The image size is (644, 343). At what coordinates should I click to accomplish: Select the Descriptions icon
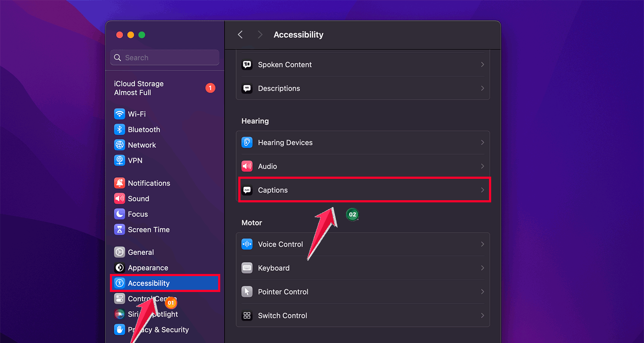(247, 88)
